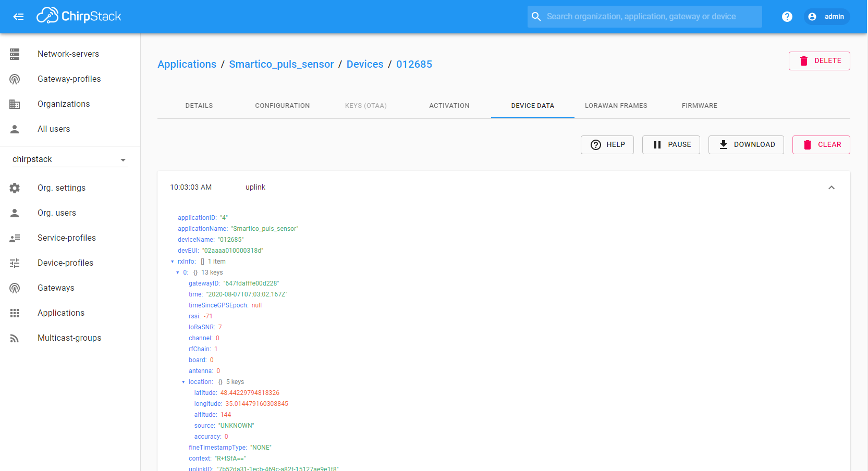Screen dimensions: 868x471
Task: Click the Device-profiles sliders icon
Action: (15, 263)
